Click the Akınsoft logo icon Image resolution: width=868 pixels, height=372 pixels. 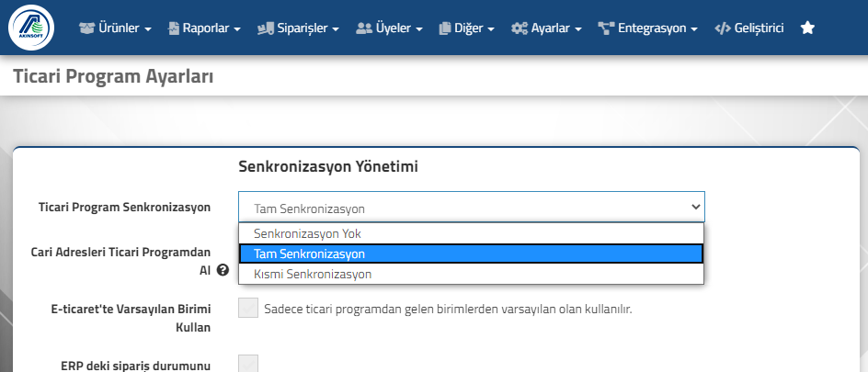tap(31, 28)
